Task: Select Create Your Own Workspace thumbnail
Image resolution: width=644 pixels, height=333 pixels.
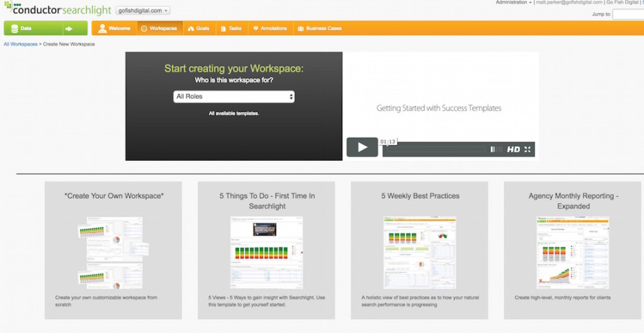Action: click(x=114, y=252)
